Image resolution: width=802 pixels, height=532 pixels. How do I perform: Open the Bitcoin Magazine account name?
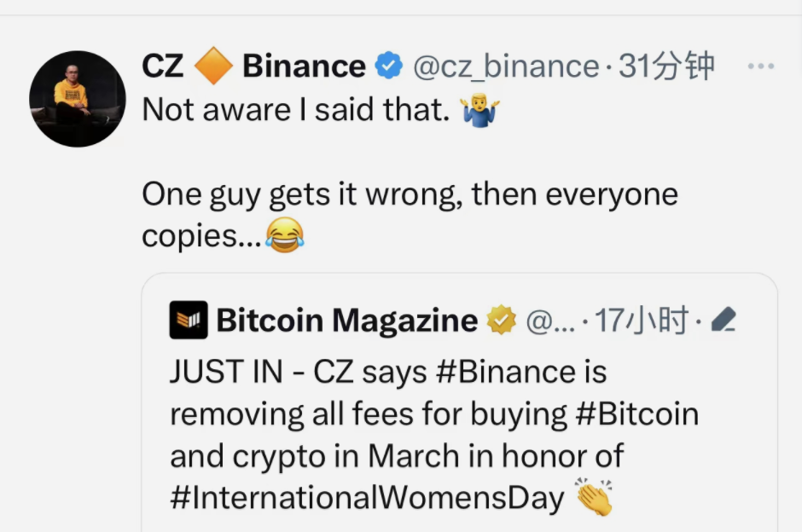(347, 321)
